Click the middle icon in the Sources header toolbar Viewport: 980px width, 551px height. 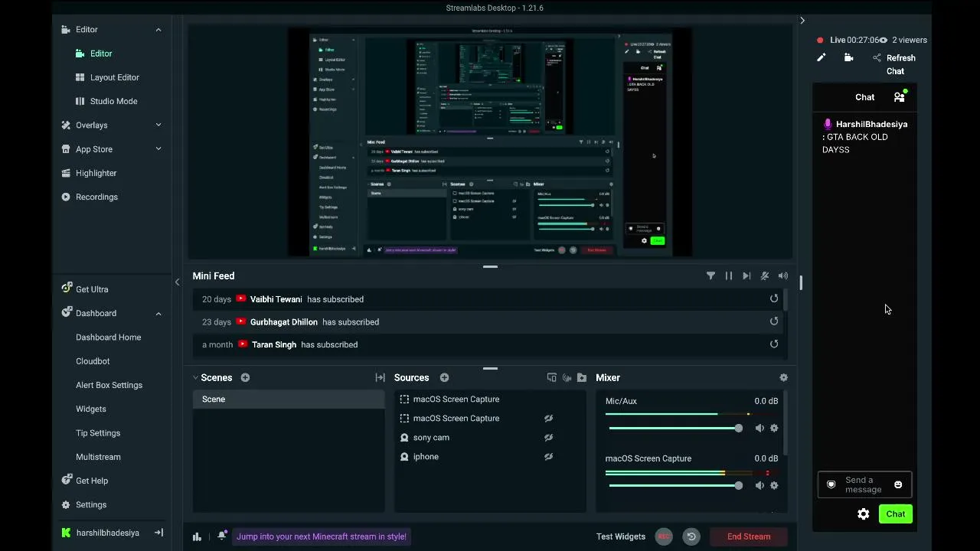coord(567,377)
